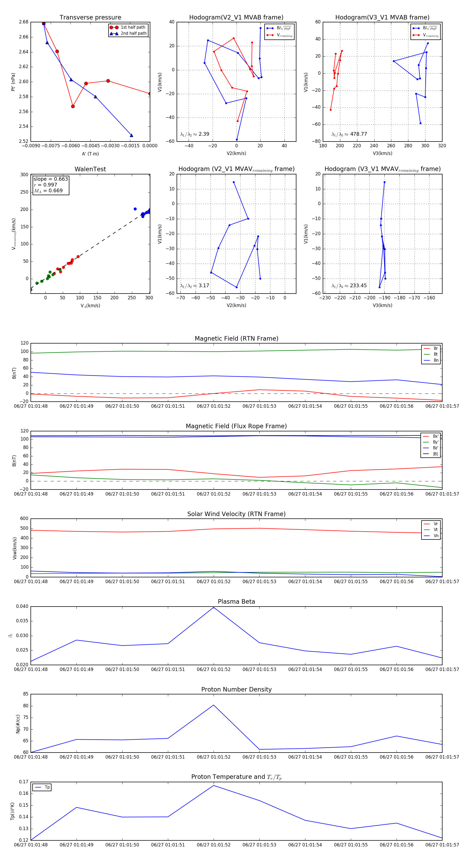
Task: Click the peak of the Plasma Beta curve
Action: (213, 607)
